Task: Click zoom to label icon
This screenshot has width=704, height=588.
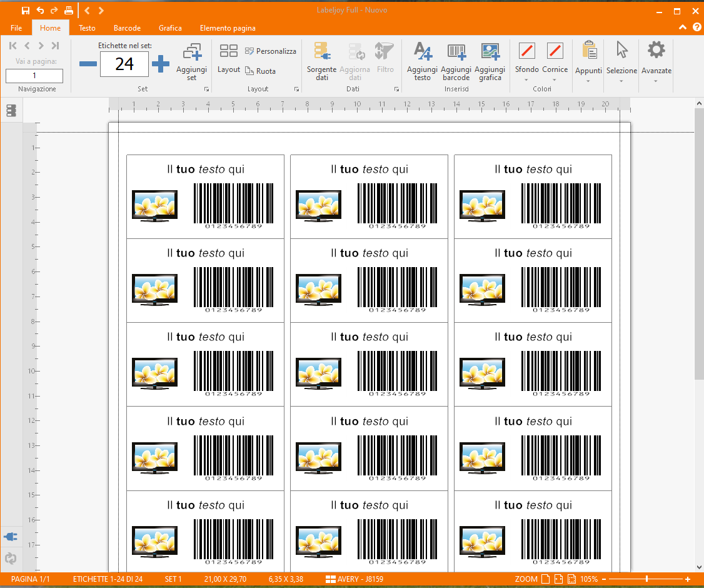Action: 571,579
